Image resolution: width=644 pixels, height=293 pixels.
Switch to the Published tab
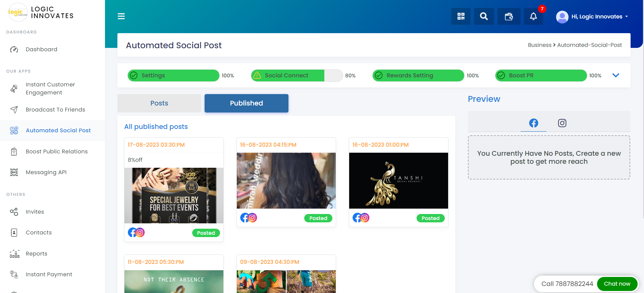coord(247,103)
